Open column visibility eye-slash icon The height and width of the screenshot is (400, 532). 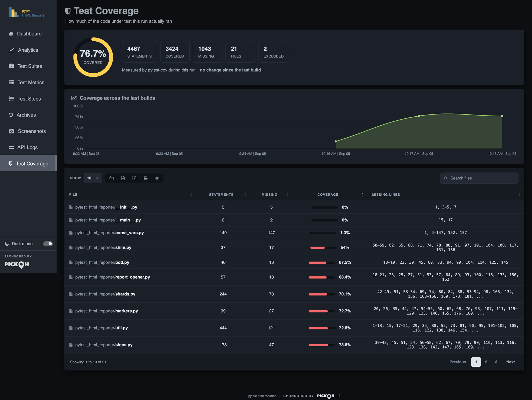[157, 178]
